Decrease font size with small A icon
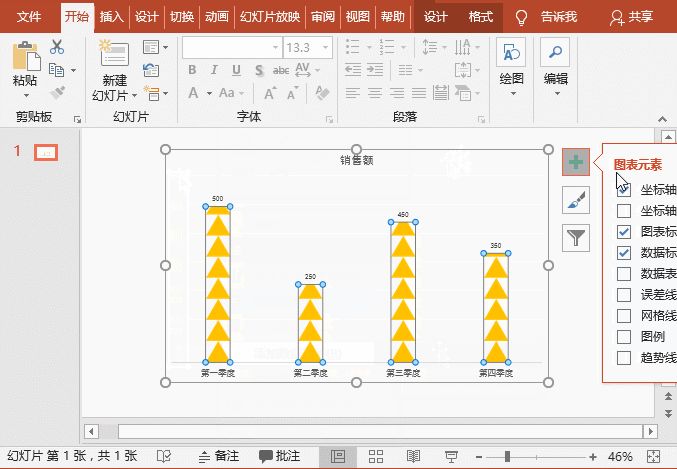 [x=293, y=93]
